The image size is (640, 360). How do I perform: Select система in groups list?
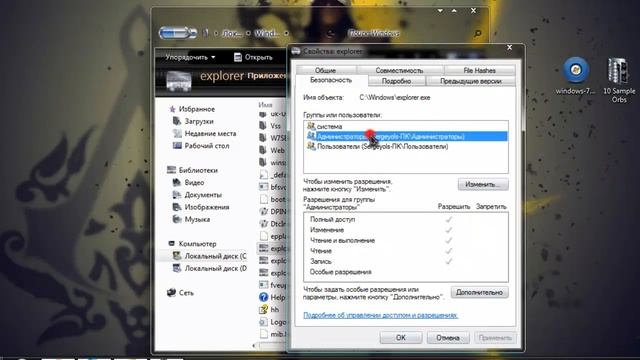pyautogui.click(x=406, y=127)
